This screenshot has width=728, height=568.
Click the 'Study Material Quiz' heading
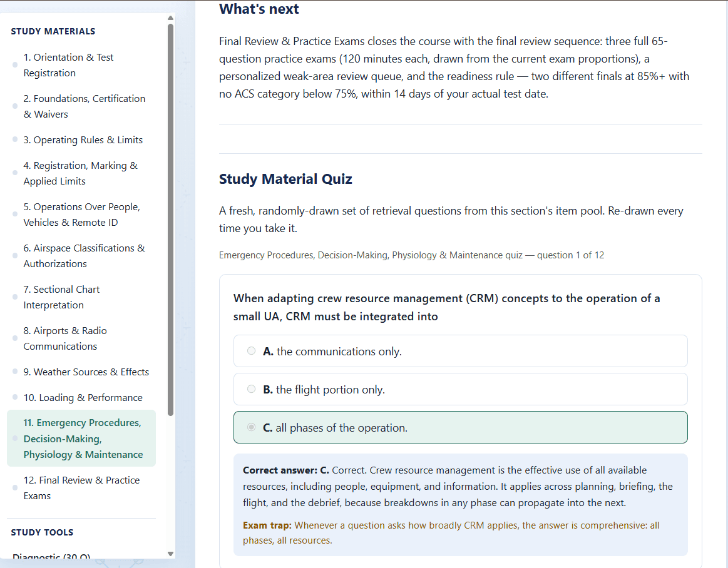(x=285, y=179)
